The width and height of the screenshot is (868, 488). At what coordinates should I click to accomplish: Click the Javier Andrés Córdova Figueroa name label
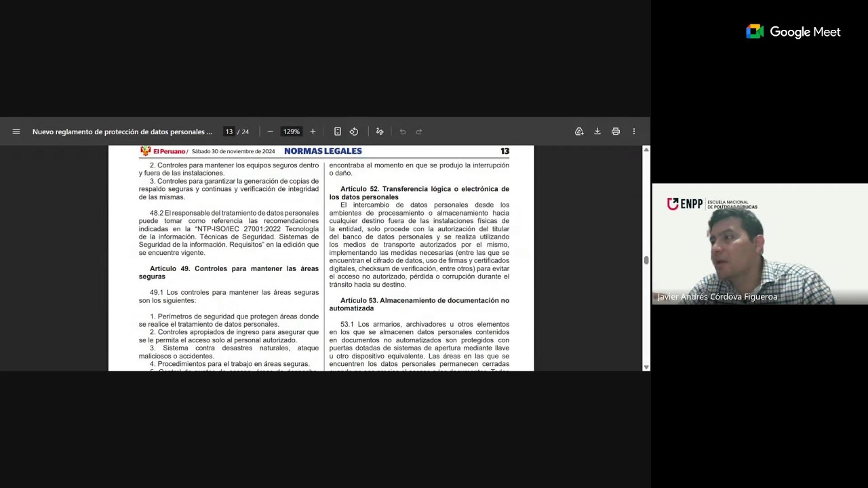[717, 297]
